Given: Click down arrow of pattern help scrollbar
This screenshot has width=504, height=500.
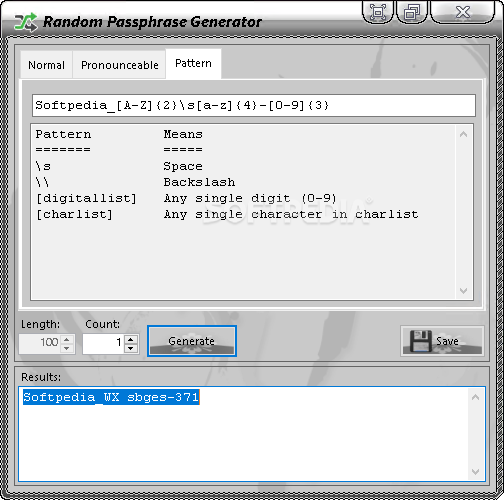Looking at the screenshot, I should tap(463, 291).
